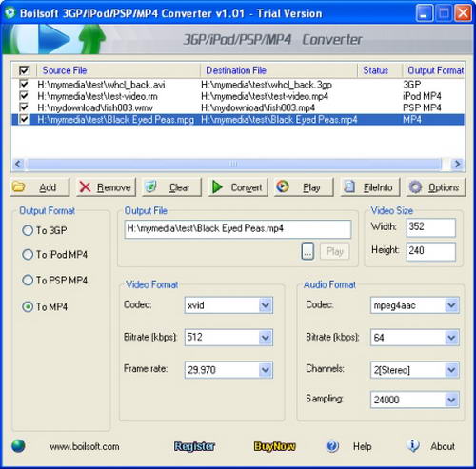
Task: Open About info icon
Action: point(412,446)
